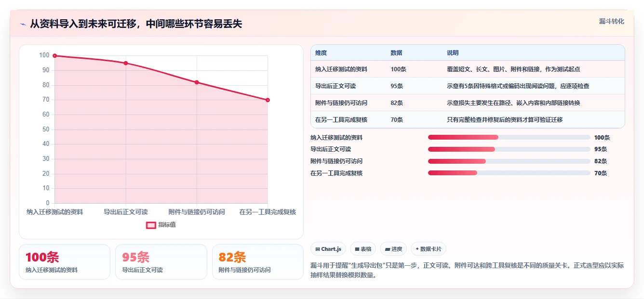Click description starting 示意损失主要发生在路径
The image size is (644, 299).
pos(513,103)
